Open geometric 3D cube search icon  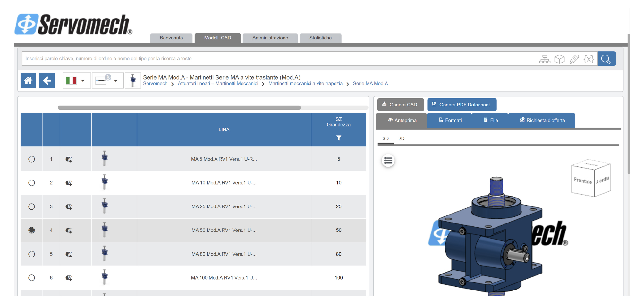click(560, 59)
